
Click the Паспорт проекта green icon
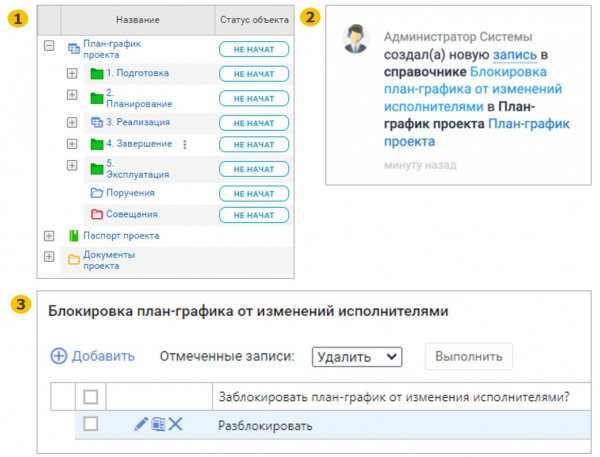coord(73,236)
